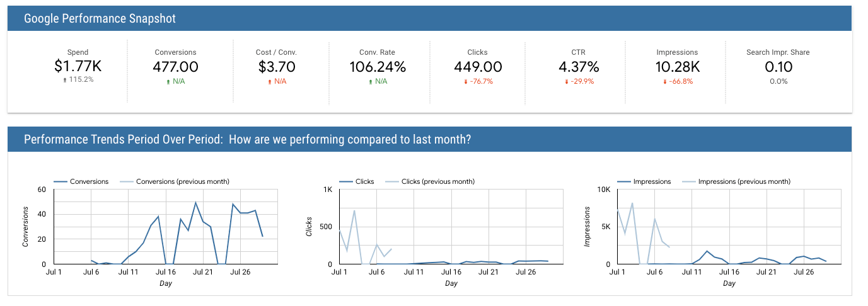Select the Conversions value 477.00
This screenshot has width=868, height=306.
(x=175, y=66)
